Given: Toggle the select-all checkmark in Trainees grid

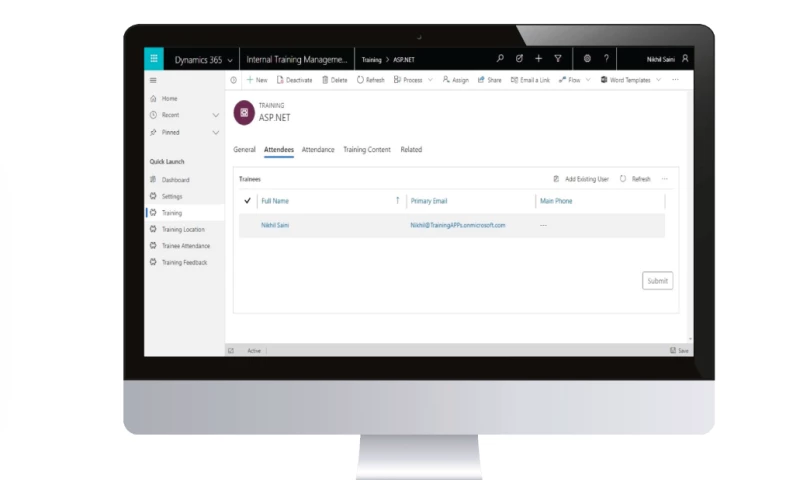Looking at the screenshot, I should point(247,200).
